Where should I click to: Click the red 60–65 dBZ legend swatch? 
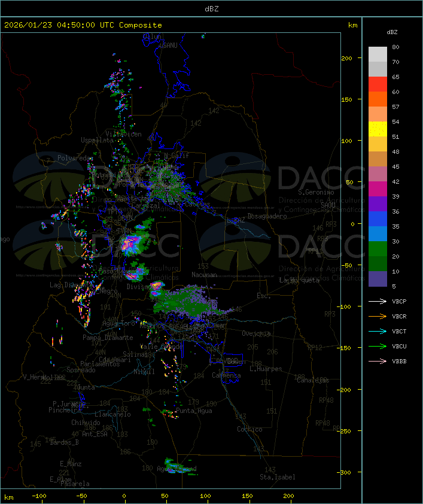tap(378, 84)
